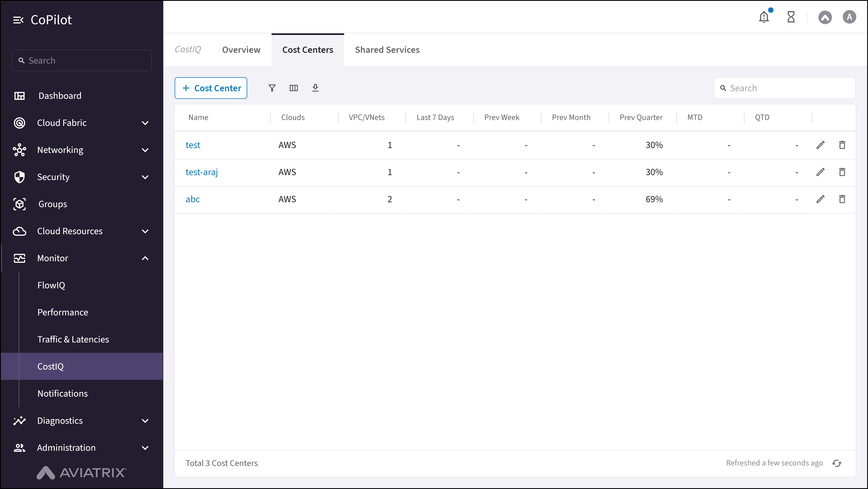Click the user avatar A icon
Image resolution: width=868 pixels, height=489 pixels.
(x=849, y=17)
